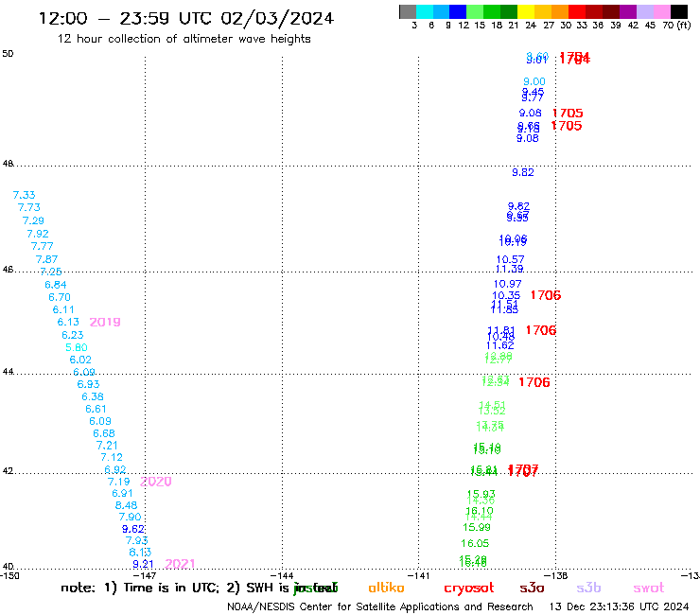The width and height of the screenshot is (700, 615).
Task: Select the 'cryosat' satellite legend label
Action: (x=469, y=589)
